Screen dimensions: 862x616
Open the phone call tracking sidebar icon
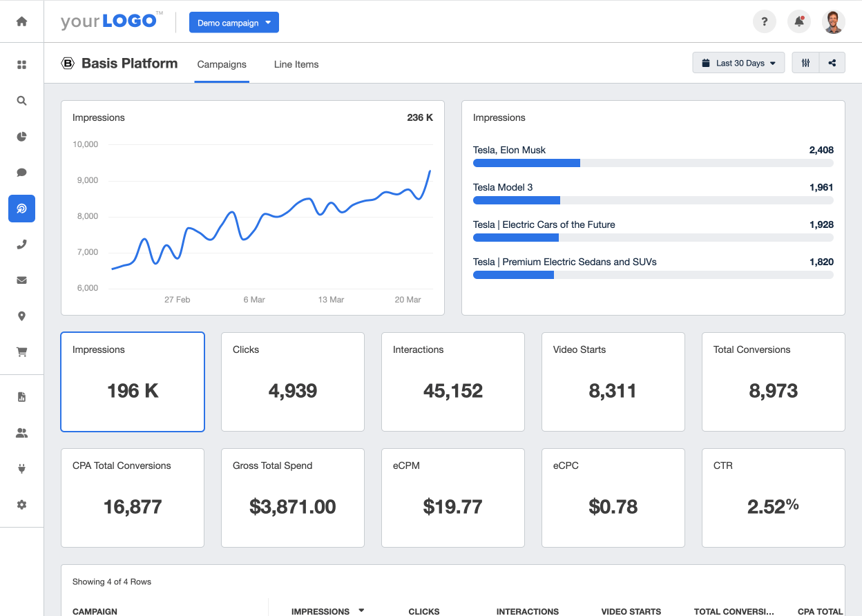(21, 244)
